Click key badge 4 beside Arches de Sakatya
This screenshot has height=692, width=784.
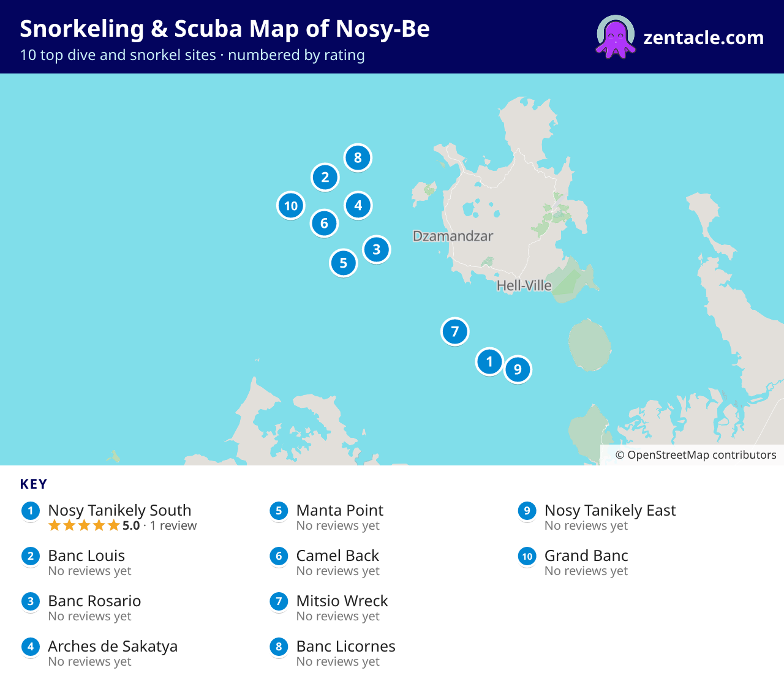coord(31,647)
